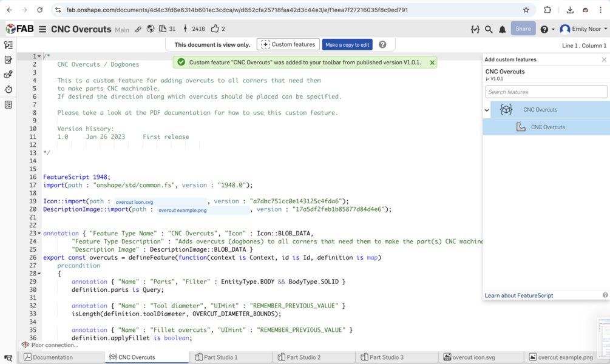Collapse the CNC Overcuts feature studio group
610x364 pixels.
coord(487,110)
